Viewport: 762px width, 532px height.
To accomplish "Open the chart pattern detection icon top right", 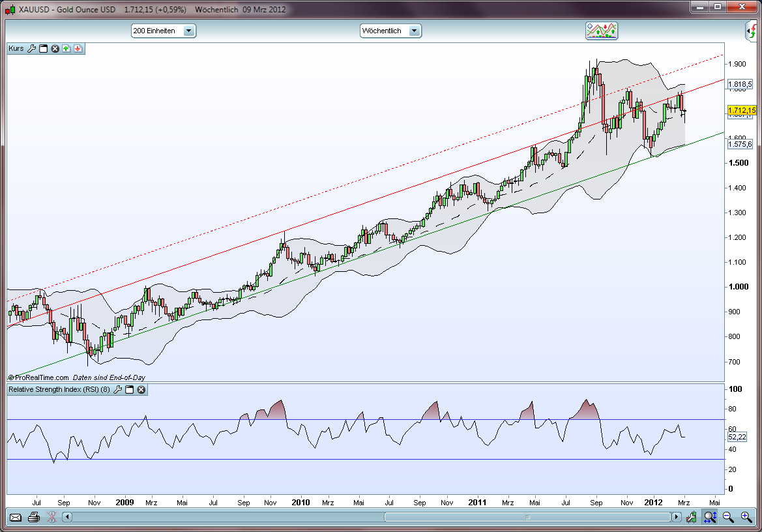I will click(x=602, y=31).
